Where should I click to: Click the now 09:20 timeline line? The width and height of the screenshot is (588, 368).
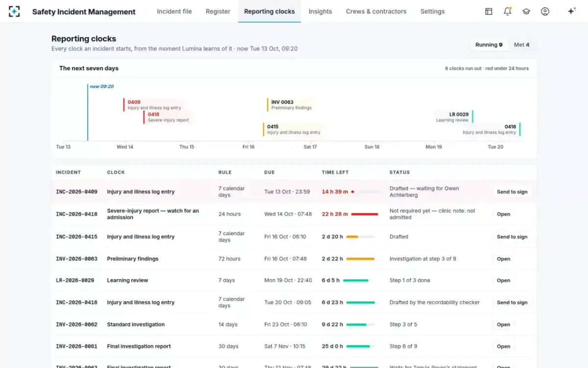pos(88,112)
